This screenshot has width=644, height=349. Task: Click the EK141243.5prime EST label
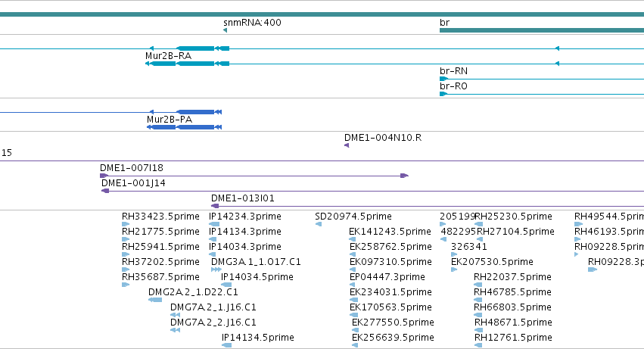(x=390, y=232)
